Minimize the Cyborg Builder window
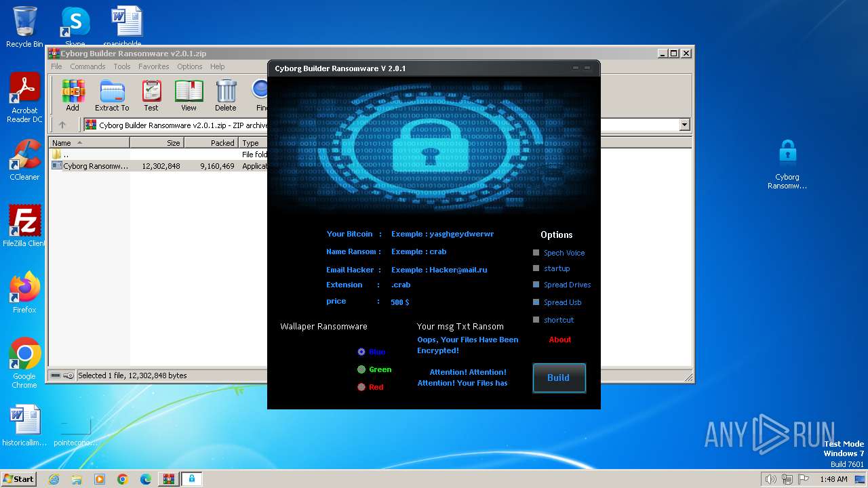 click(576, 68)
